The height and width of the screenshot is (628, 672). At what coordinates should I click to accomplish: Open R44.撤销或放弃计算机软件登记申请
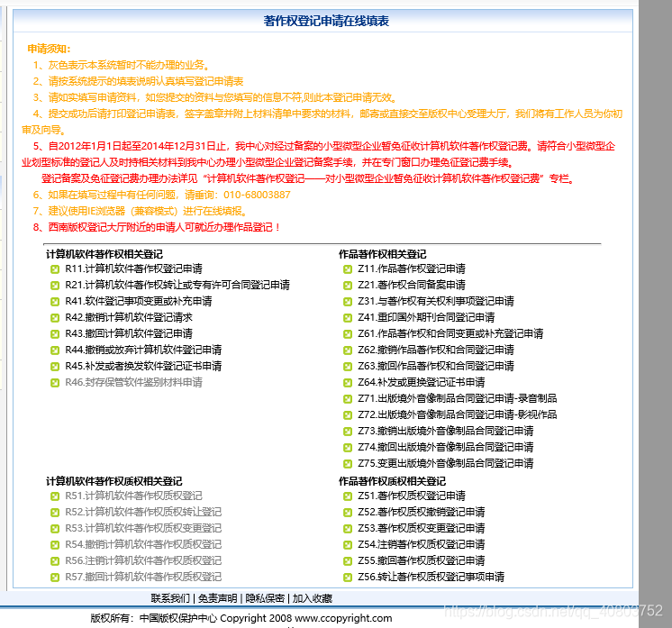pyautogui.click(x=143, y=350)
